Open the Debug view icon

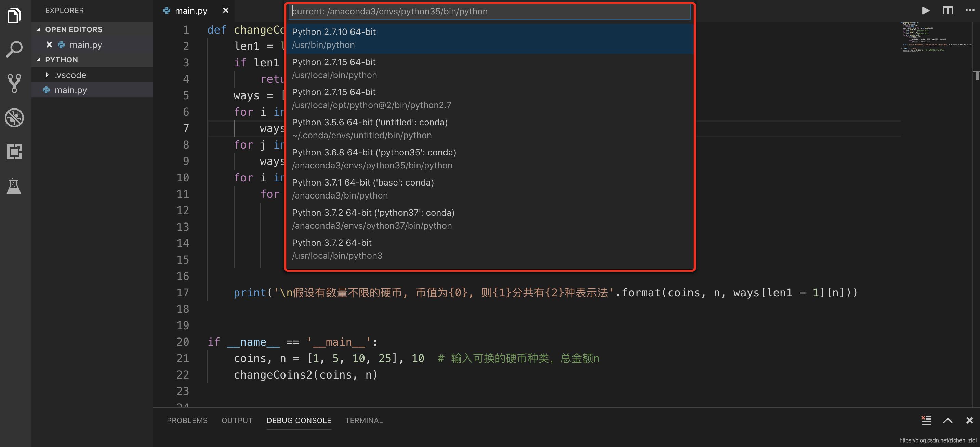14,118
